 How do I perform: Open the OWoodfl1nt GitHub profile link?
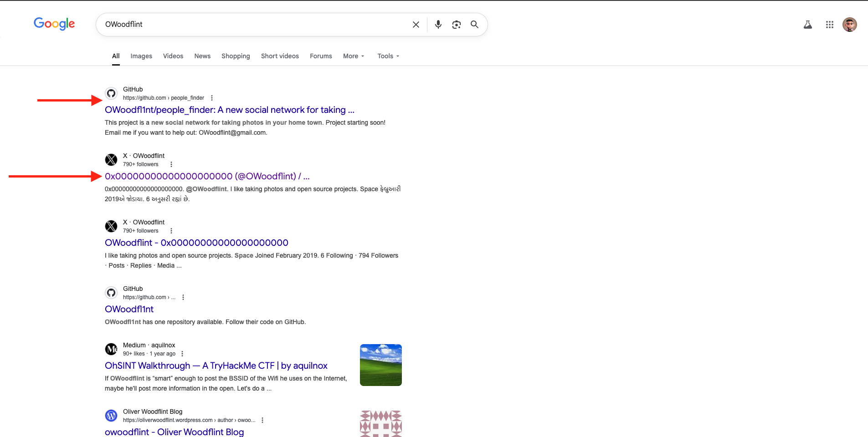tap(129, 309)
